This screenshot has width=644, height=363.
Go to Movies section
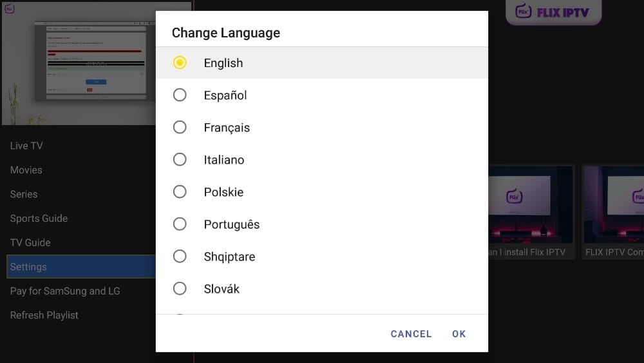tap(26, 170)
